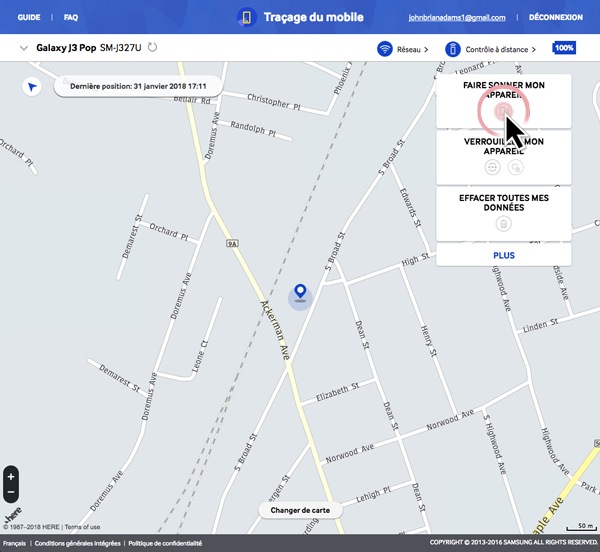Click the 100% battery indicator
Screen dimensions: 600x552
564,48
